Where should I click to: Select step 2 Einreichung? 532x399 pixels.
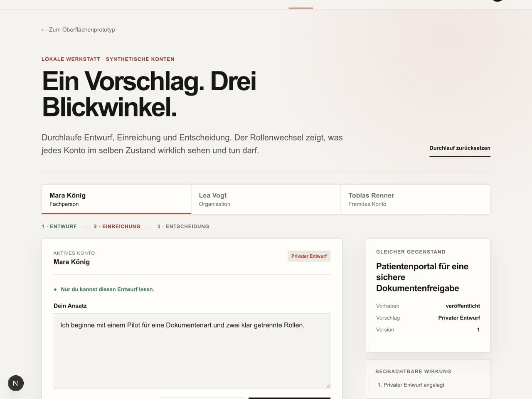117,227
